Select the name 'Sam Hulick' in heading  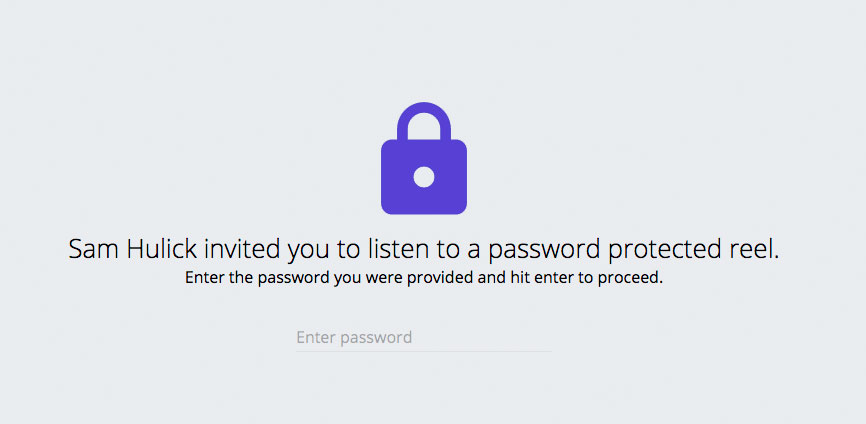(133, 250)
